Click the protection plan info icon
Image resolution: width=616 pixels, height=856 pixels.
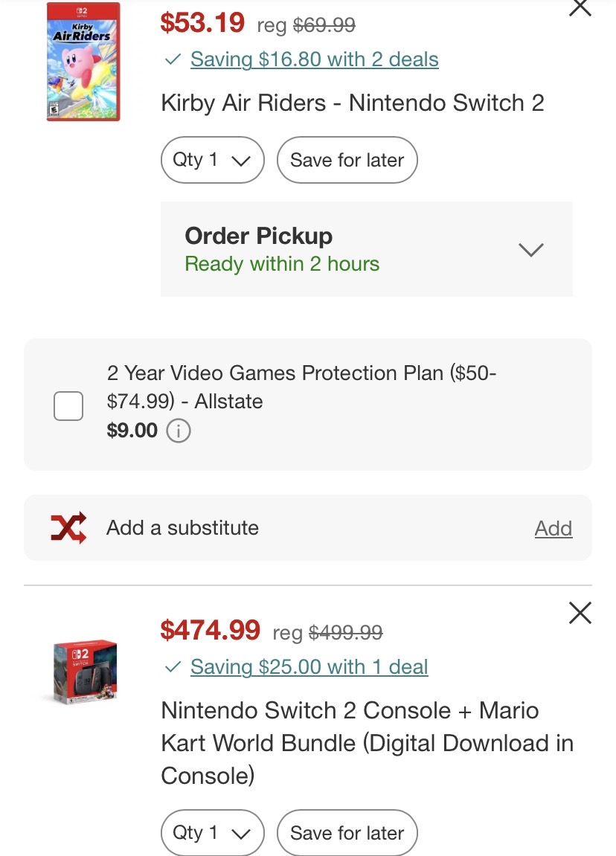(x=179, y=431)
